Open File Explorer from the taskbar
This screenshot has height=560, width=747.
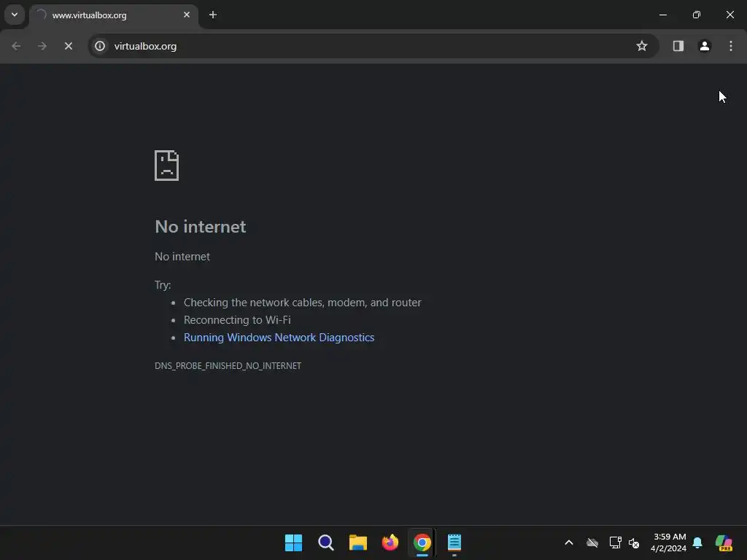(357, 542)
